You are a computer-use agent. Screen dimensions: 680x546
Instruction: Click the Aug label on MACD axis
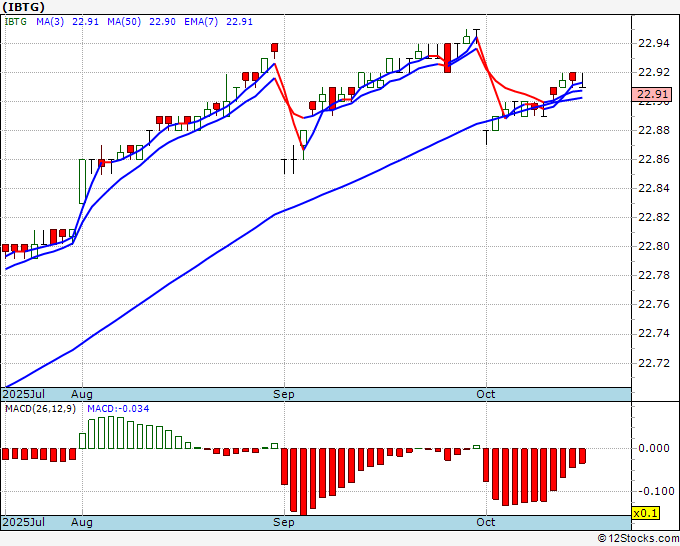(x=82, y=522)
